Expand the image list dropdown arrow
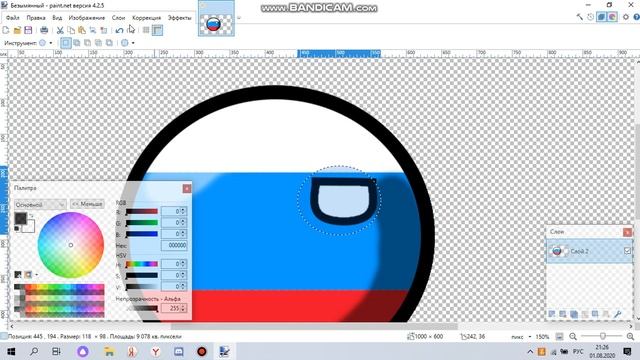Screen dimensions: 640x360 239,18
